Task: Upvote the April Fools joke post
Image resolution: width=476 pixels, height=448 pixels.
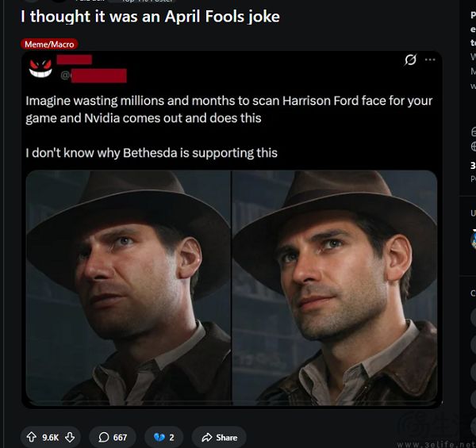Action: click(x=31, y=437)
